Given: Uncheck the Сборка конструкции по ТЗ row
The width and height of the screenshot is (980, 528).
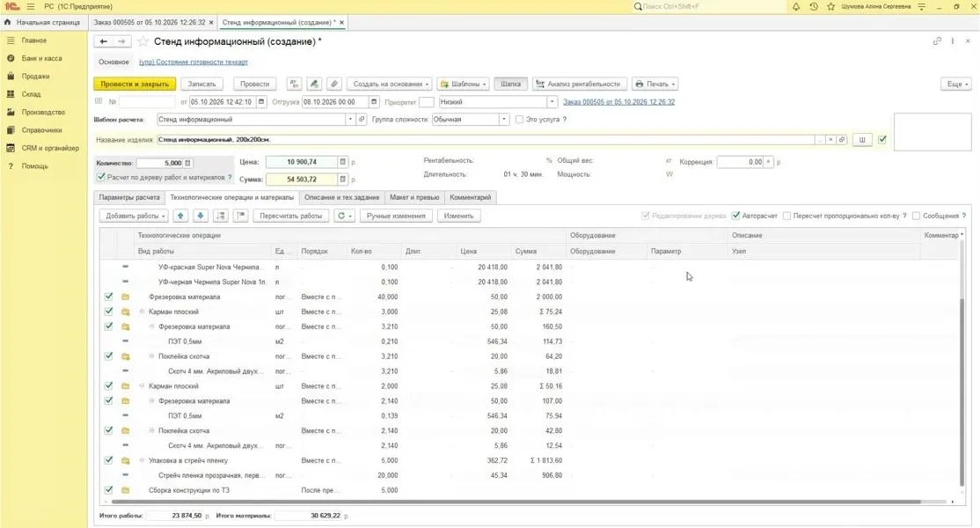Looking at the screenshot, I should click(109, 490).
